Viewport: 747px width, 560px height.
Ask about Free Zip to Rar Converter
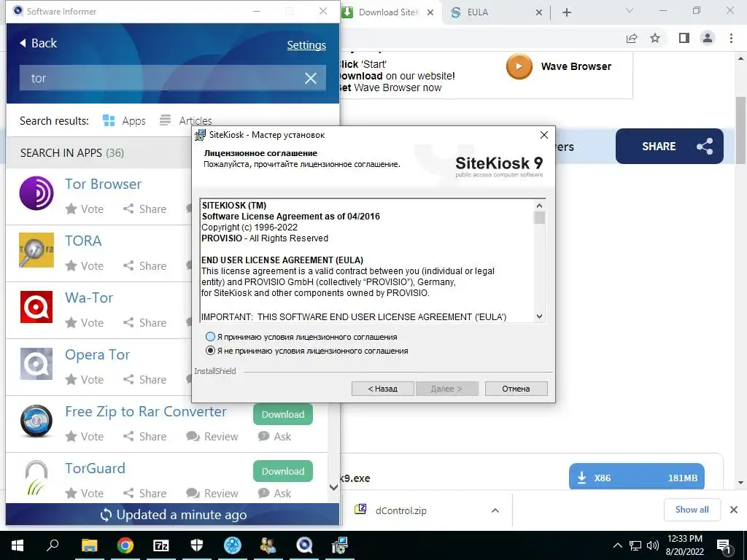click(x=275, y=437)
